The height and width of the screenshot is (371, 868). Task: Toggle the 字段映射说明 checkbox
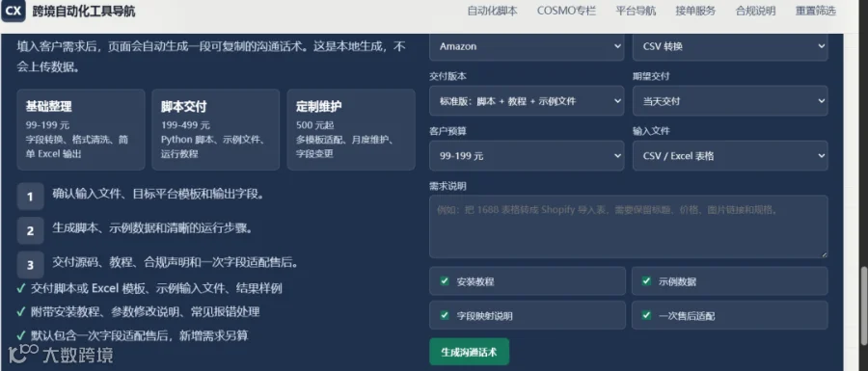click(445, 315)
